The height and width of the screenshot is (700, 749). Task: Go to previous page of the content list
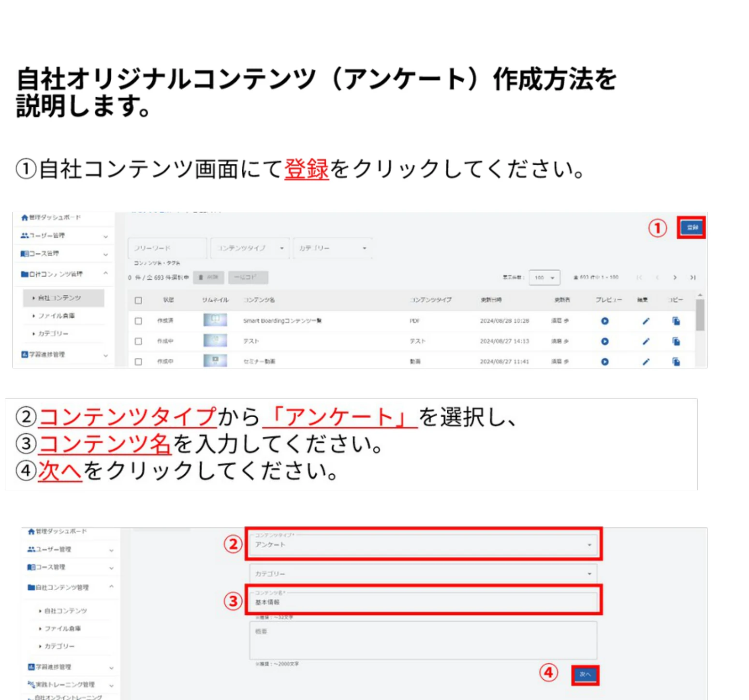pyautogui.click(x=657, y=277)
